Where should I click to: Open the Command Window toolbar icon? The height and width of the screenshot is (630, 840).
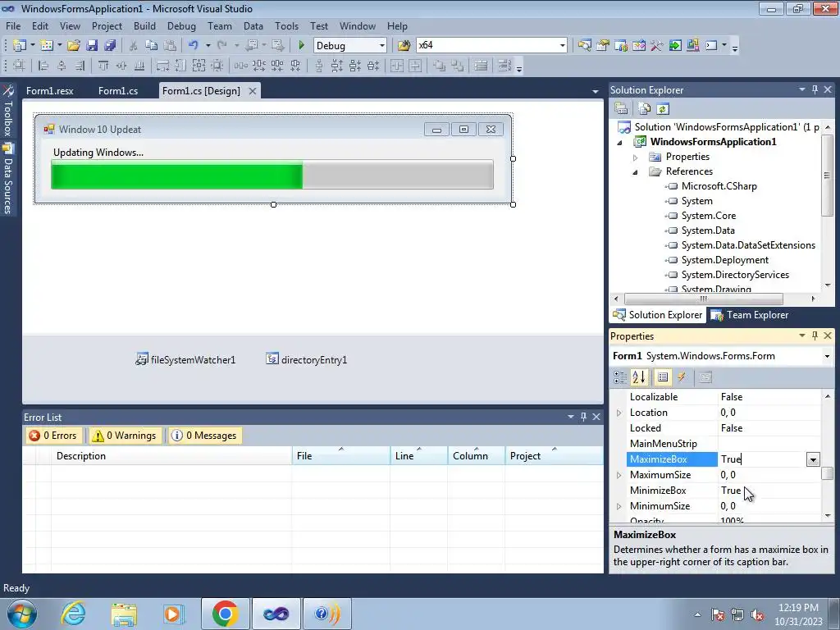pyautogui.click(x=711, y=46)
